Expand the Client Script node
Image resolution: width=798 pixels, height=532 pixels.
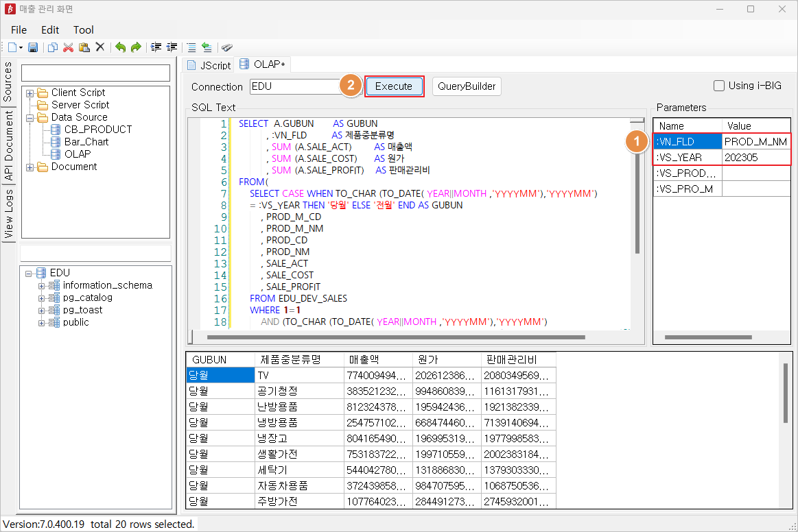(30, 93)
